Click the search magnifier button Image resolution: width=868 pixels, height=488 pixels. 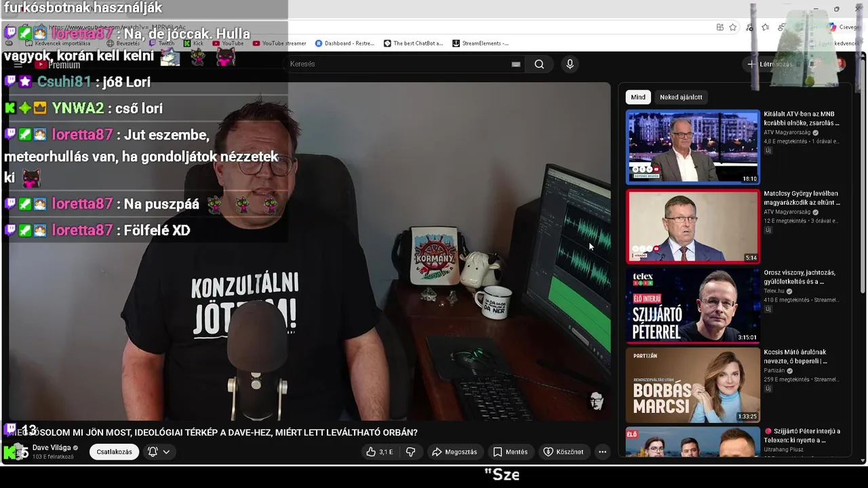click(539, 64)
